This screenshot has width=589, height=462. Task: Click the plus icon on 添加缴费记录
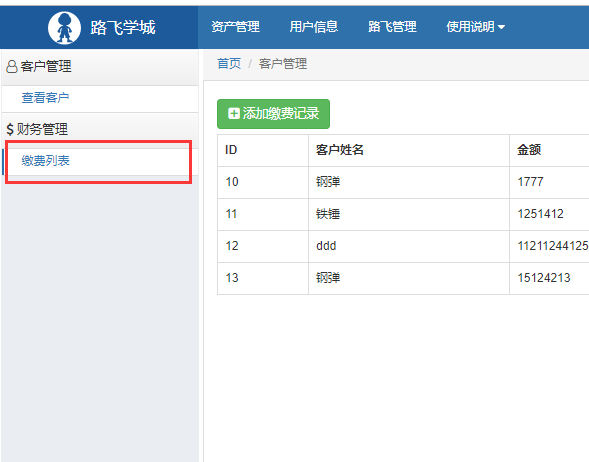[x=234, y=113]
